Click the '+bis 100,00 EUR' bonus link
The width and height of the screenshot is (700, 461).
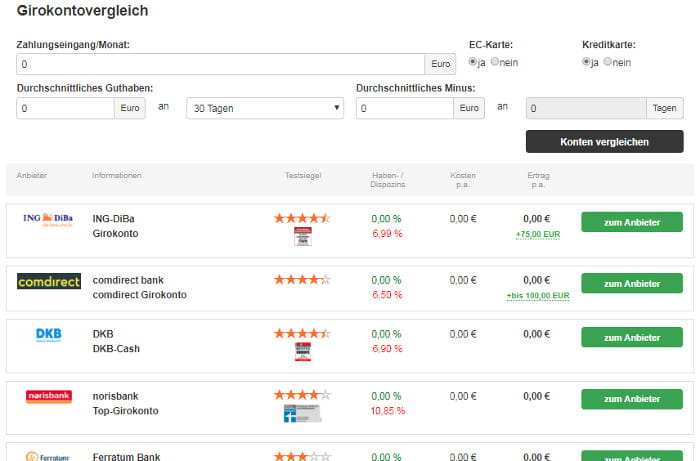[x=538, y=296]
